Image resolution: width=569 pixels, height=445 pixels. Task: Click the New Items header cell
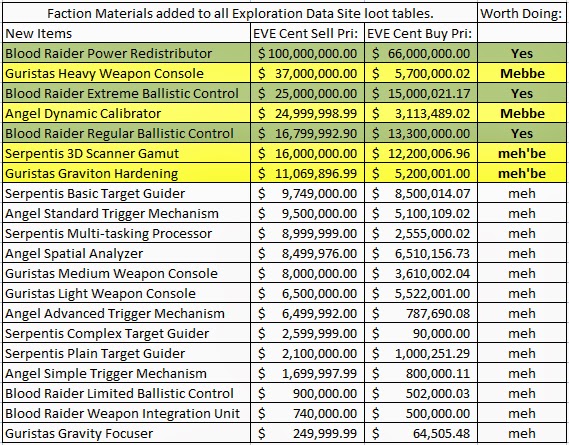coord(126,33)
